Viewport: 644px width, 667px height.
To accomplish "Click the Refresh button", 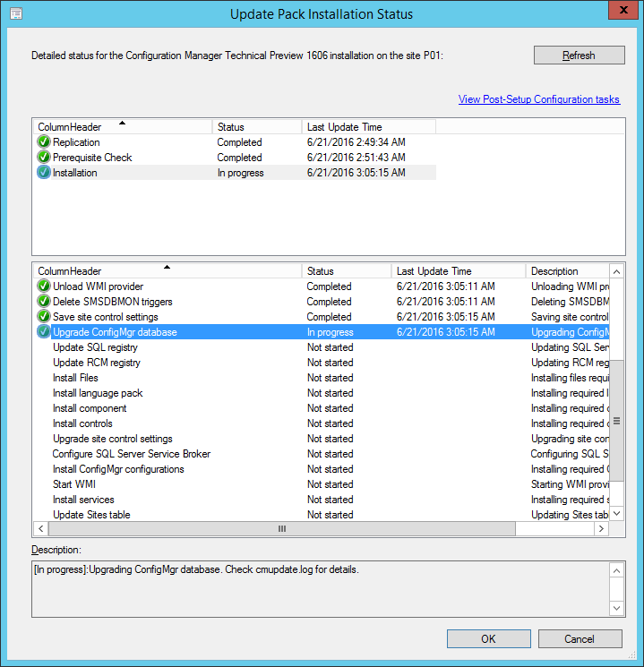I will pyautogui.click(x=580, y=56).
